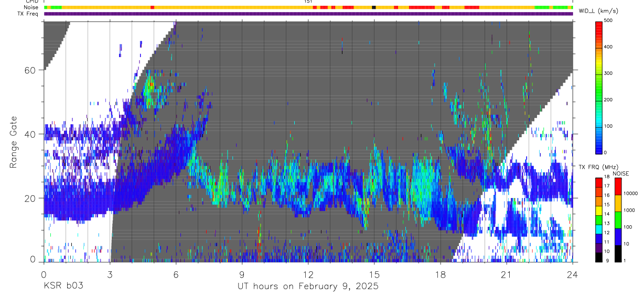644x297 pixels.
Task: Click the 24 tick on UT hours axis
Action: 573,274
